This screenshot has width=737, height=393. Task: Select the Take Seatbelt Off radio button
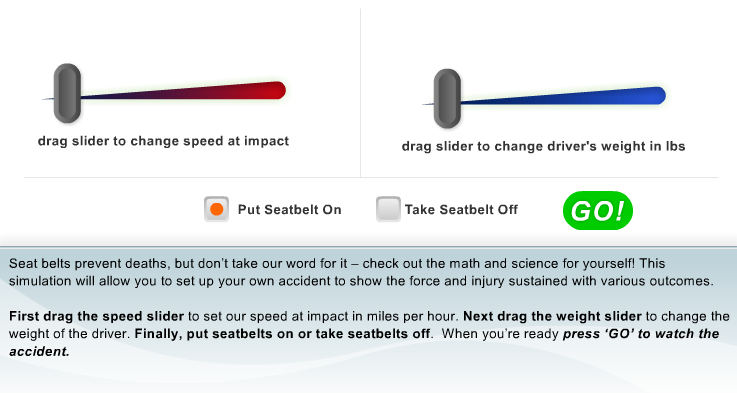click(x=388, y=209)
